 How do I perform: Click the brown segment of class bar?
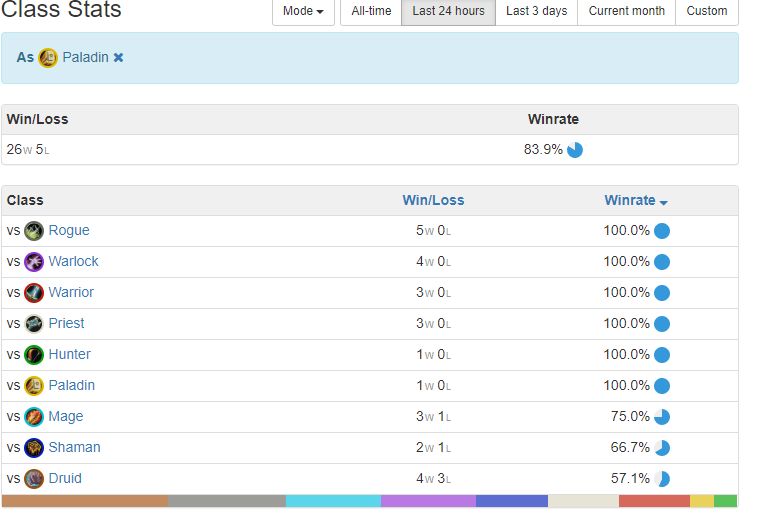point(85,501)
